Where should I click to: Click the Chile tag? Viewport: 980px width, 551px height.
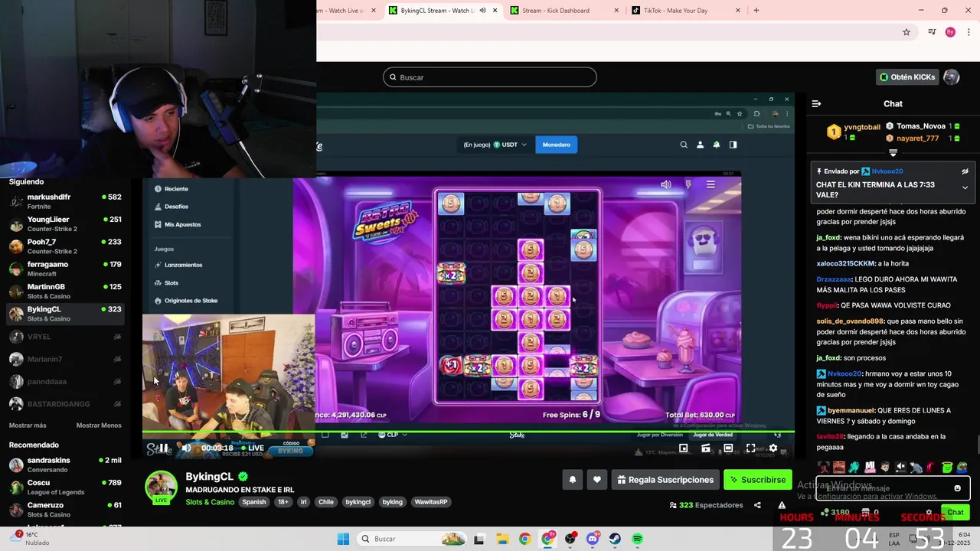326,502
